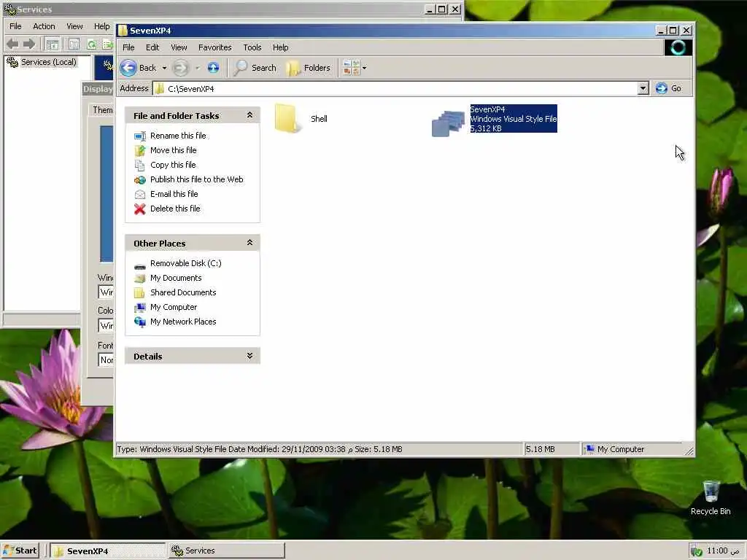Open Removable Disk (C:) in Other Places
The height and width of the screenshot is (560, 747).
(x=186, y=263)
